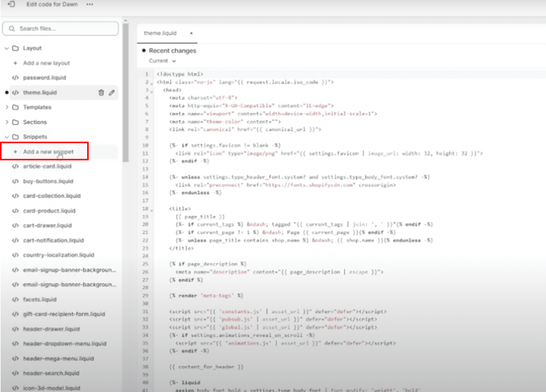Fold the head tag at line 3
This screenshot has height=392, width=546.
click(x=152, y=91)
